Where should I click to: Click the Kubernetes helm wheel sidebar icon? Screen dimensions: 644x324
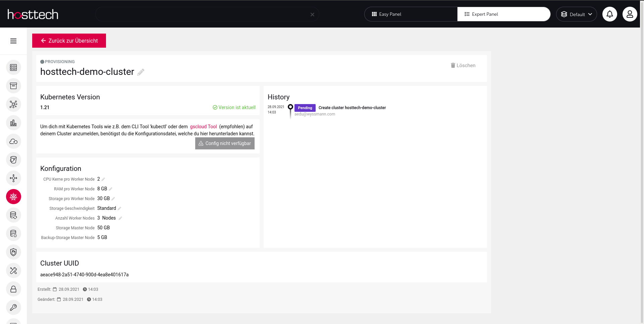click(13, 197)
